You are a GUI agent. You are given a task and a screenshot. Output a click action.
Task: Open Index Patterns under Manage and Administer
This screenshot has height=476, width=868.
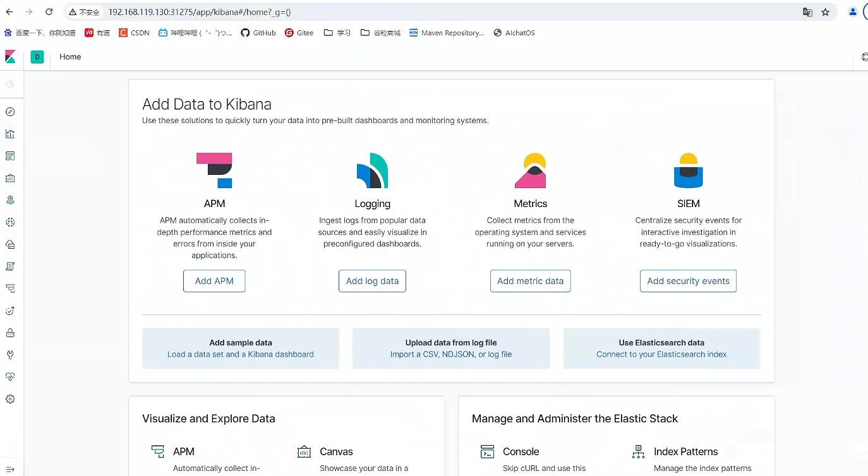pyautogui.click(x=685, y=451)
